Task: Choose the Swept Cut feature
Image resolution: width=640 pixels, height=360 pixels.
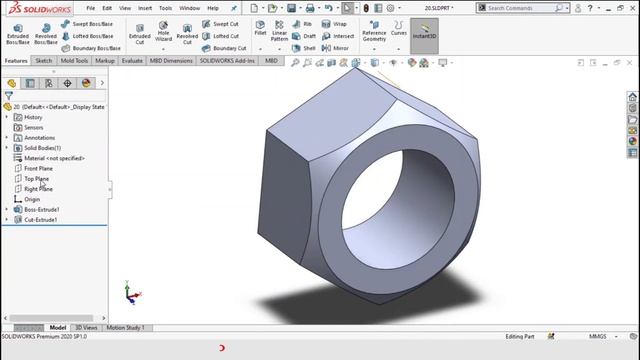Action: 220,24
